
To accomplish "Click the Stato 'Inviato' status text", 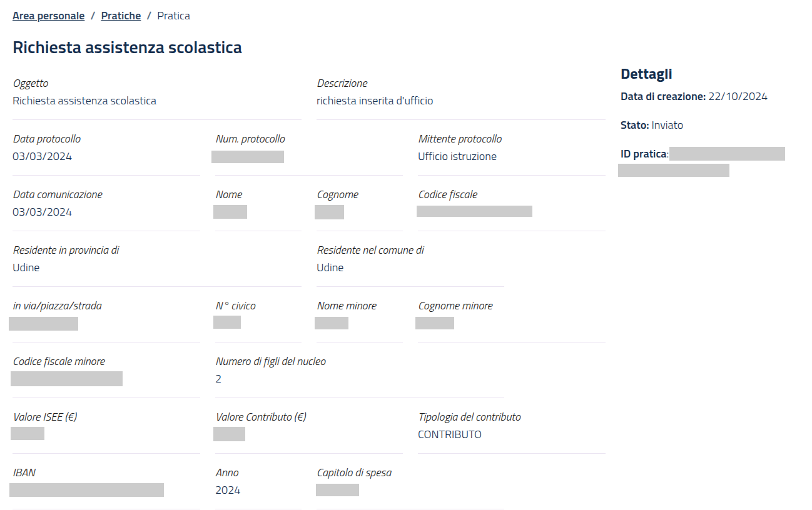I will coord(667,125).
